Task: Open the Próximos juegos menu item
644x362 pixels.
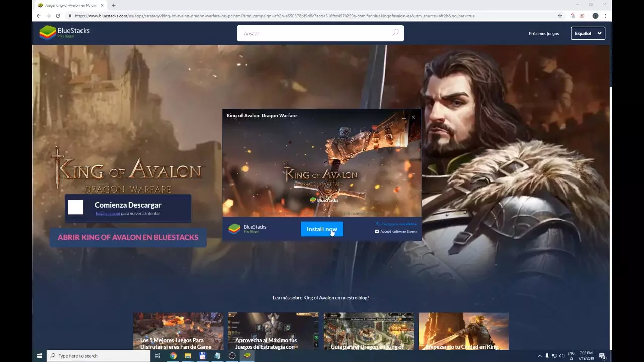Action: [x=543, y=34]
